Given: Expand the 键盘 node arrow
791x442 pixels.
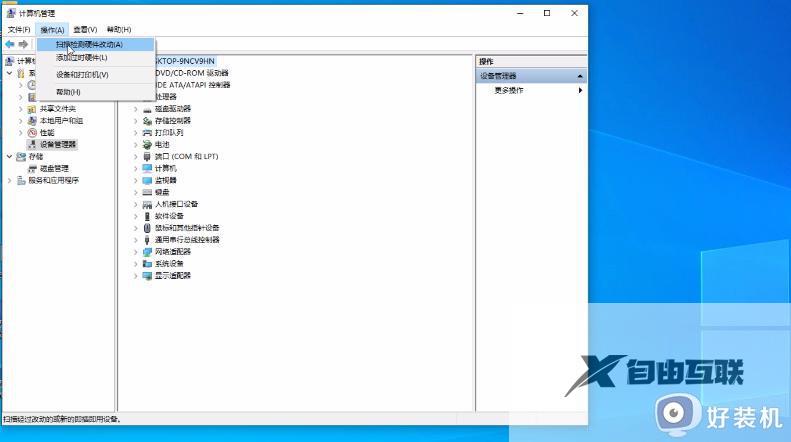Looking at the screenshot, I should pos(135,192).
